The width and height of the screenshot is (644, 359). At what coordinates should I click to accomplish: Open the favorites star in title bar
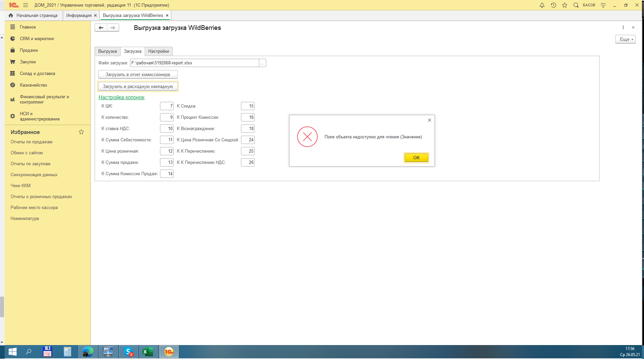click(565, 5)
